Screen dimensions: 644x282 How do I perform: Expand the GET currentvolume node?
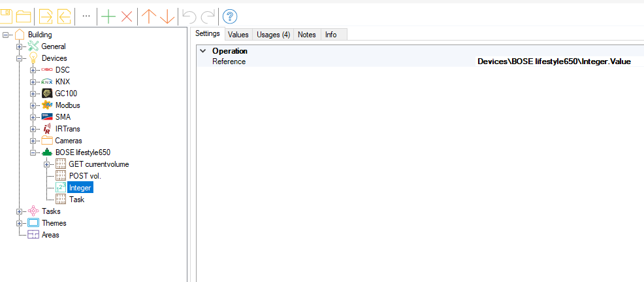point(46,164)
